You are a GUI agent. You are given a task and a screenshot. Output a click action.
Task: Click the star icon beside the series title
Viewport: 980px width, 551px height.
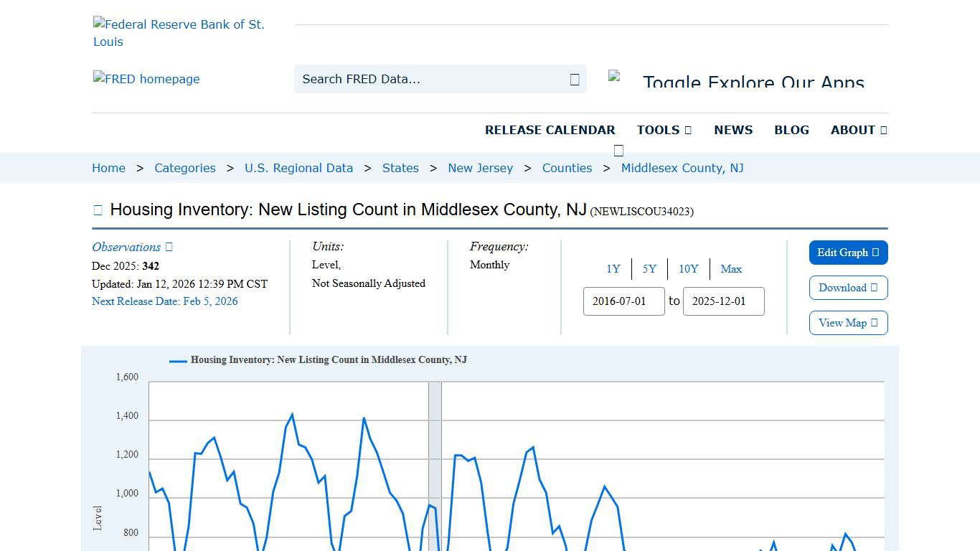[x=97, y=209]
